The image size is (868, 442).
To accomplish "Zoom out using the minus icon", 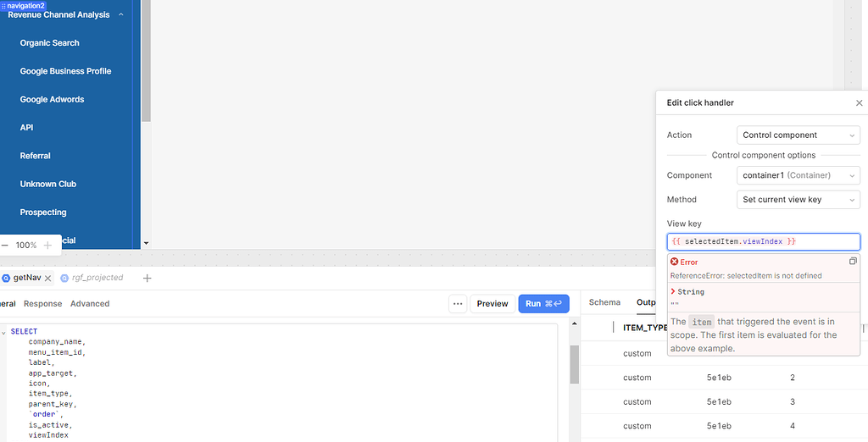I will 5,245.
